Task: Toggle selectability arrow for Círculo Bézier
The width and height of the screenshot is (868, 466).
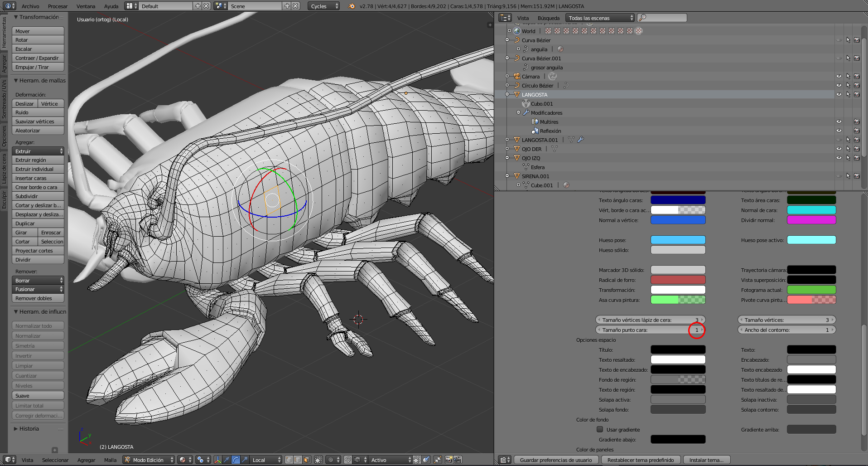Action: click(x=848, y=86)
